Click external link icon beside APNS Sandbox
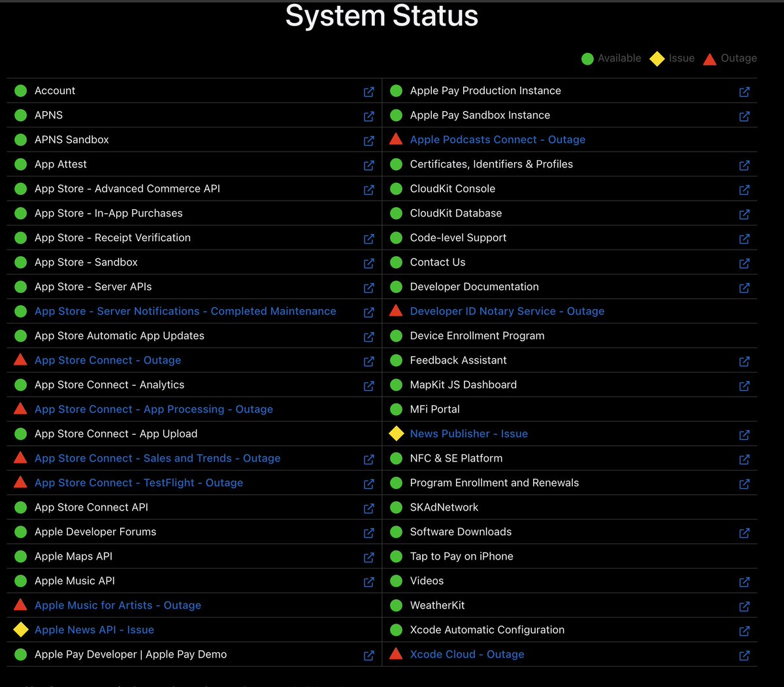Screen dimensions: 784x687 368,141
